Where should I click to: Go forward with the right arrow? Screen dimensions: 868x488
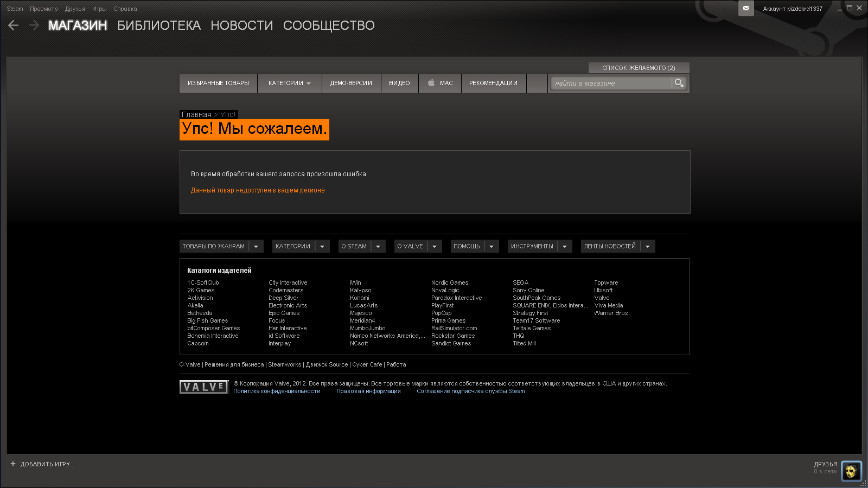coord(34,25)
